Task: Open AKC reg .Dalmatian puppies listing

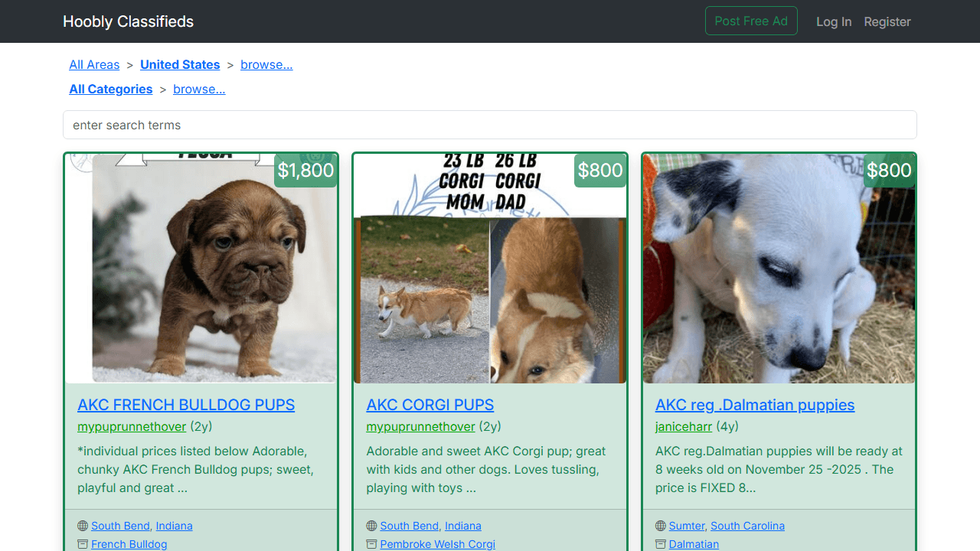Action: click(x=755, y=405)
